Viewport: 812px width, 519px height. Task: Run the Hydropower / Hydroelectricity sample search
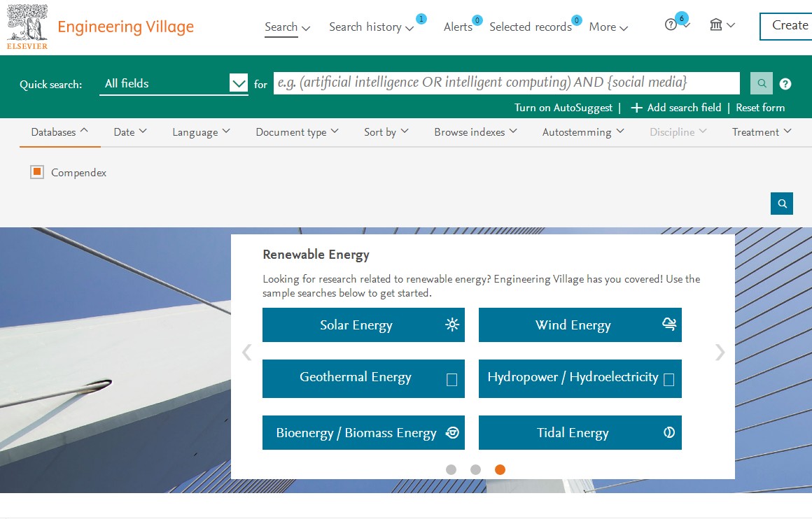(580, 378)
